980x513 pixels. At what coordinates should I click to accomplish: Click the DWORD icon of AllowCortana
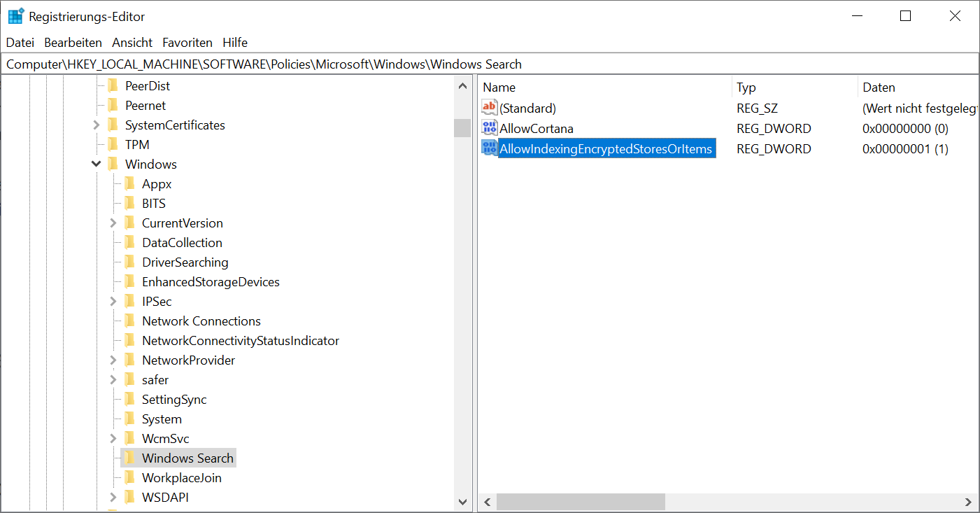pyautogui.click(x=490, y=128)
